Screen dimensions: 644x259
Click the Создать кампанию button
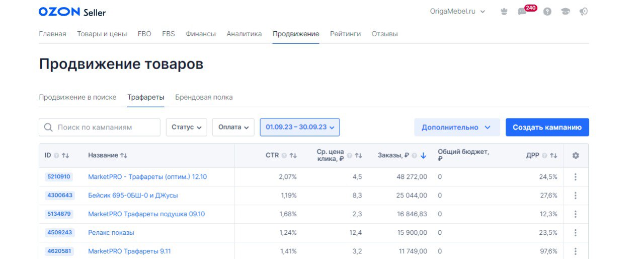pyautogui.click(x=547, y=127)
